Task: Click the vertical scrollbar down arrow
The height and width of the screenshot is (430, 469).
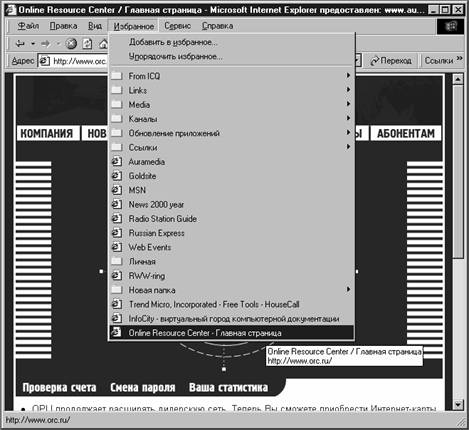Action: [x=458, y=405]
